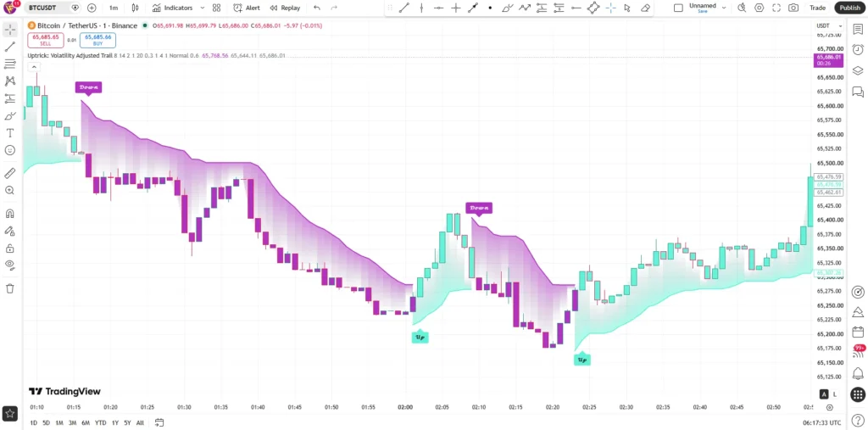Click the blue BUY 65,685.66 button
This screenshot has height=430, width=868.
[x=98, y=40]
